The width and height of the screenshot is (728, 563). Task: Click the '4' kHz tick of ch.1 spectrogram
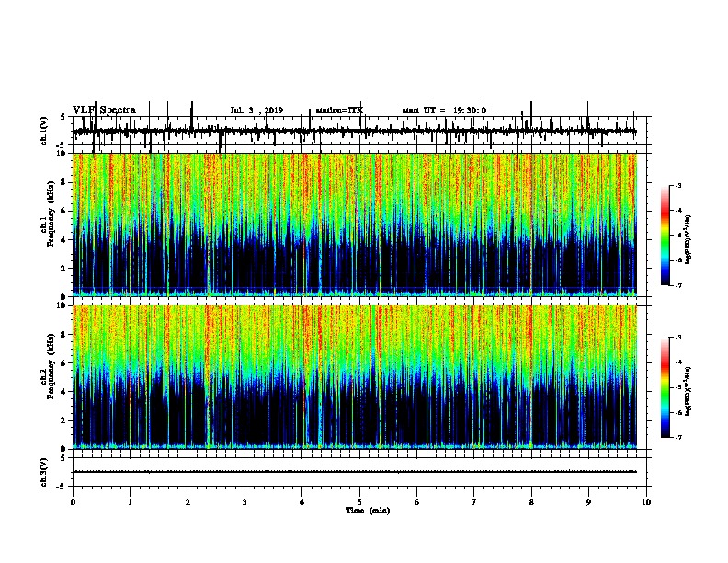coord(63,240)
